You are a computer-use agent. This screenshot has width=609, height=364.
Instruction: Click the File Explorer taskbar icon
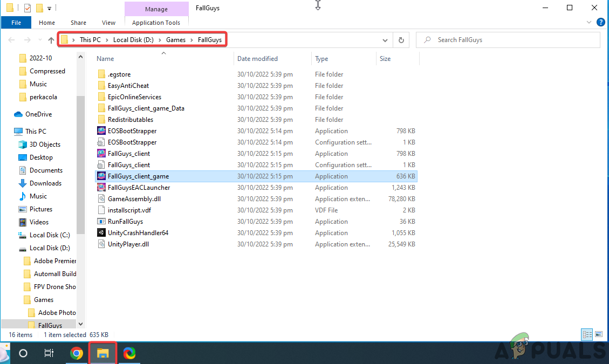pyautogui.click(x=102, y=353)
